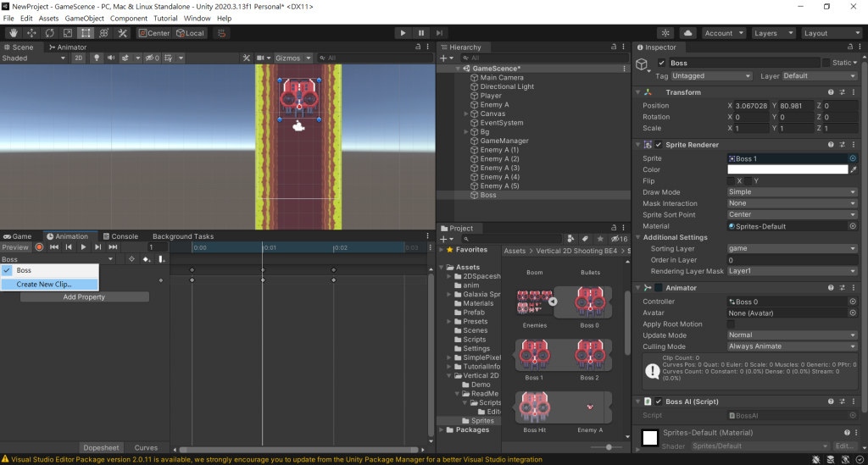Switch to the Curves view
This screenshot has width=868, height=465.
(146, 447)
